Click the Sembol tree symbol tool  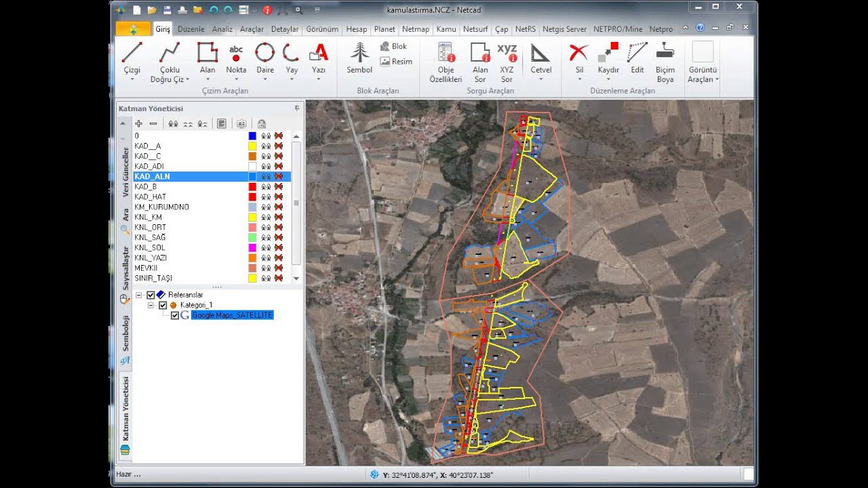359,58
